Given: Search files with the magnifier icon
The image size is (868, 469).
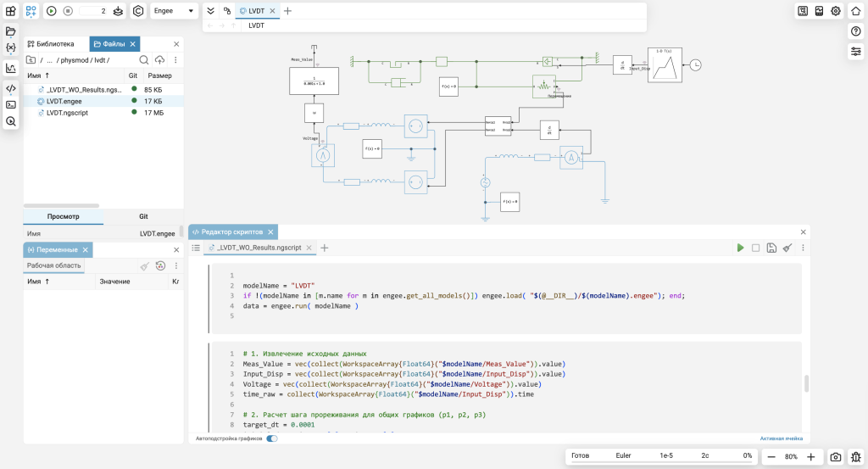Looking at the screenshot, I should pyautogui.click(x=144, y=60).
